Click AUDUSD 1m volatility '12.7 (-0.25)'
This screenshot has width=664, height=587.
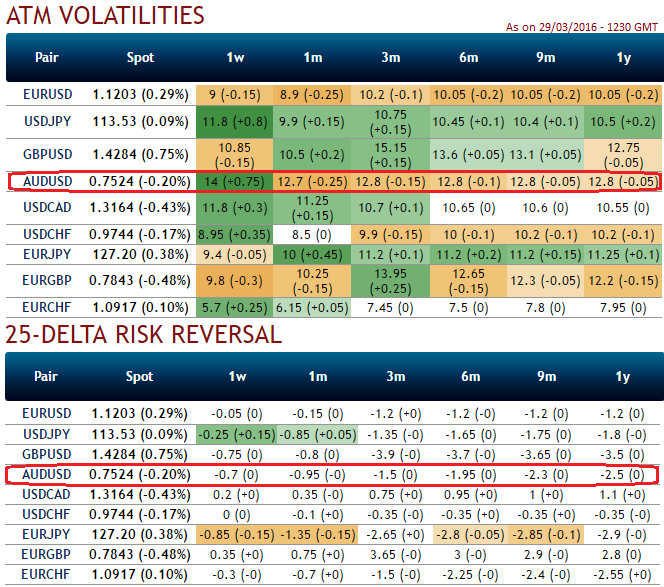pyautogui.click(x=312, y=182)
